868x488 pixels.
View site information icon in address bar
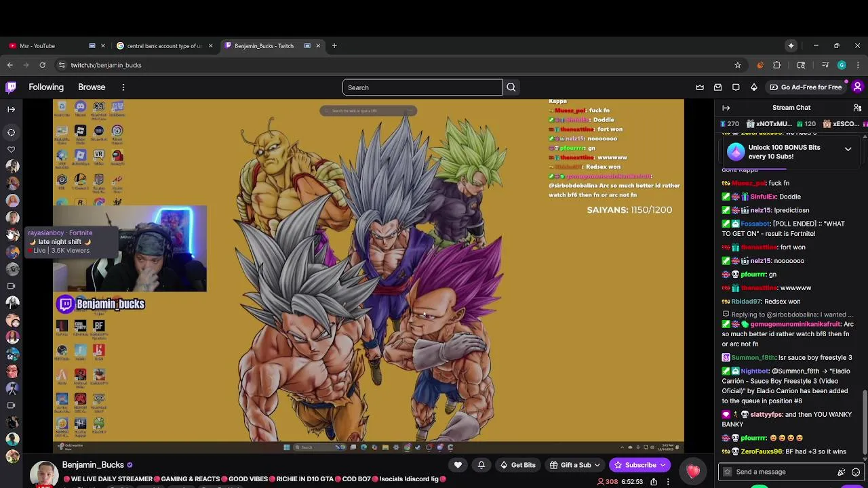coord(61,65)
